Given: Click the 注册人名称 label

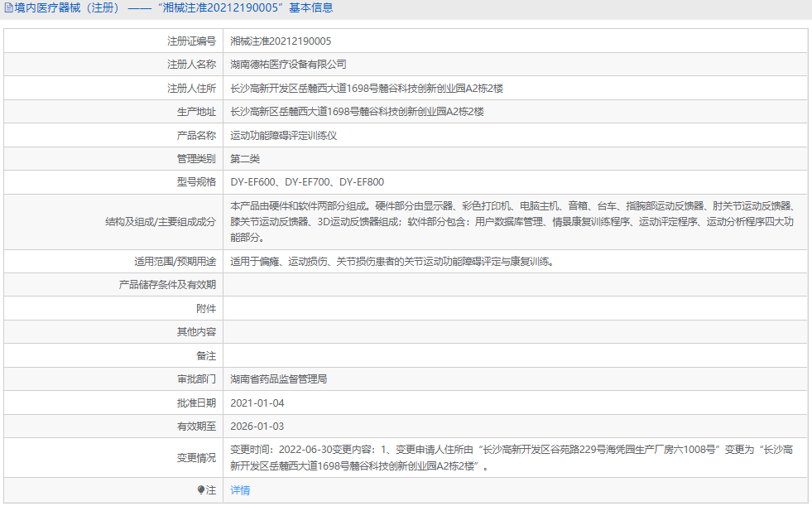Looking at the screenshot, I should tap(191, 65).
